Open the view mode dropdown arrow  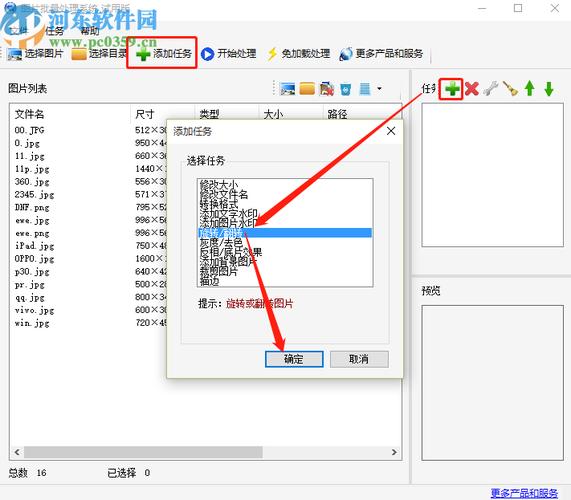pyautogui.click(x=379, y=88)
